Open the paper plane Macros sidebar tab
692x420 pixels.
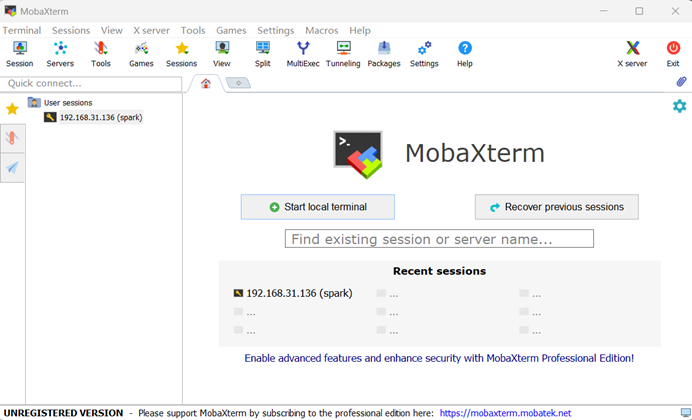click(12, 167)
